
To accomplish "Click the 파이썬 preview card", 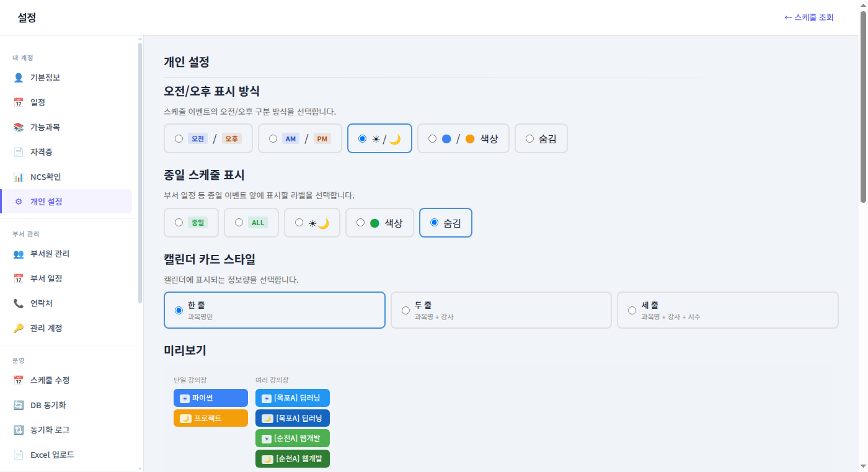I will pyautogui.click(x=210, y=398).
